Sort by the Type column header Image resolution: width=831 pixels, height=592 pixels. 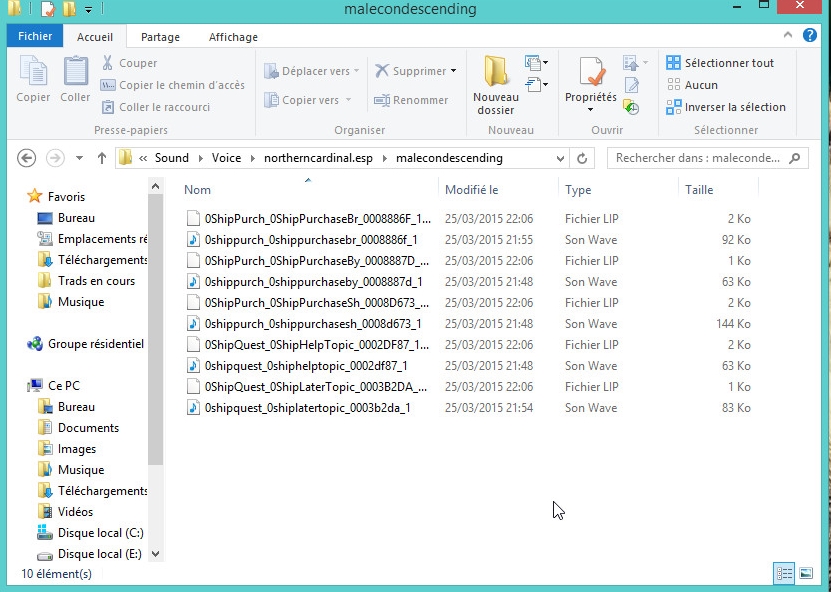coord(578,190)
